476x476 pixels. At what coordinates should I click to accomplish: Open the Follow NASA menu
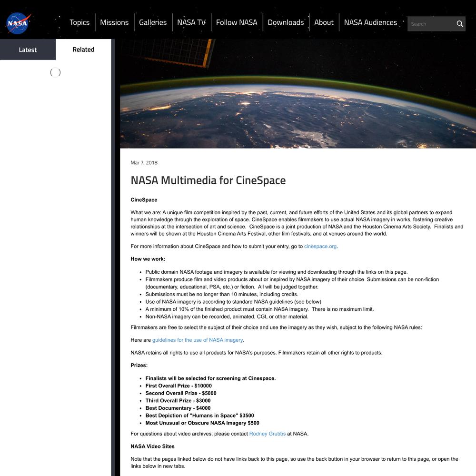click(237, 22)
